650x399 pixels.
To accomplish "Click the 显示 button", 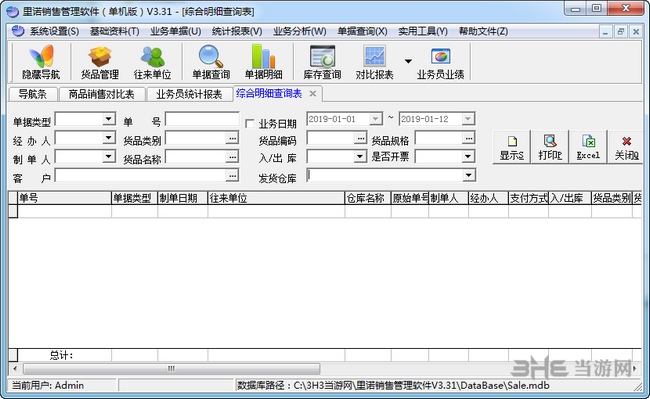I will point(512,147).
